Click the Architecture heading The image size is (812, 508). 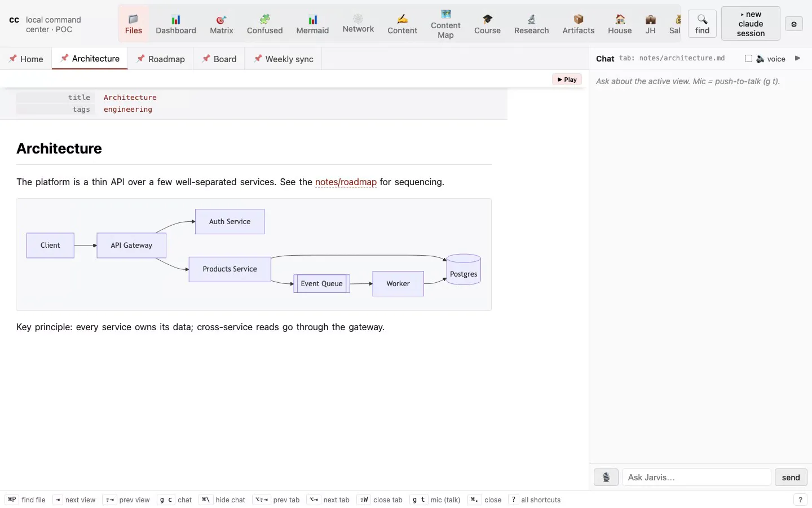pos(59,148)
